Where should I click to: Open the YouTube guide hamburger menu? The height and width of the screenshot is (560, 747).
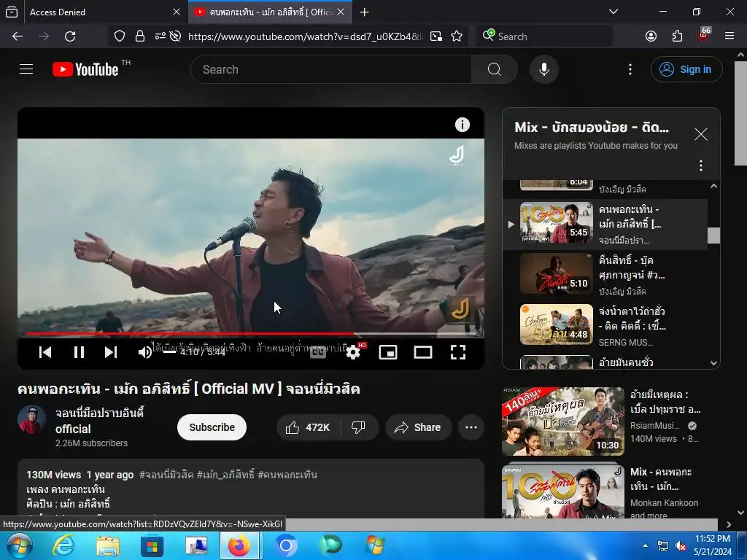coord(26,69)
